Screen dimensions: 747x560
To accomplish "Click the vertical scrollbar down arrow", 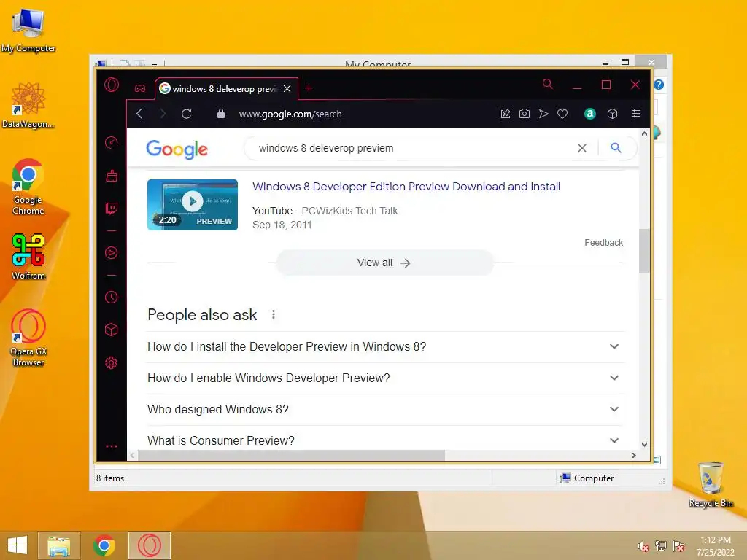I will pyautogui.click(x=644, y=444).
